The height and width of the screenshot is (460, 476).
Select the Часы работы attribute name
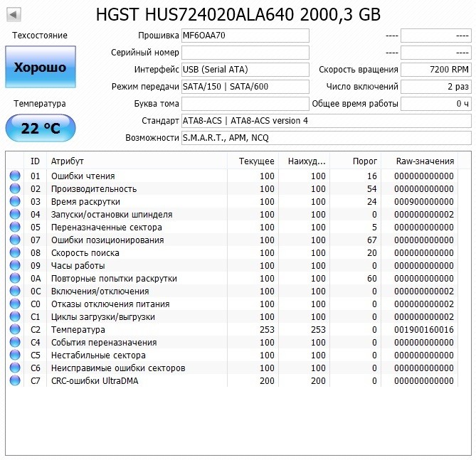pyautogui.click(x=78, y=265)
